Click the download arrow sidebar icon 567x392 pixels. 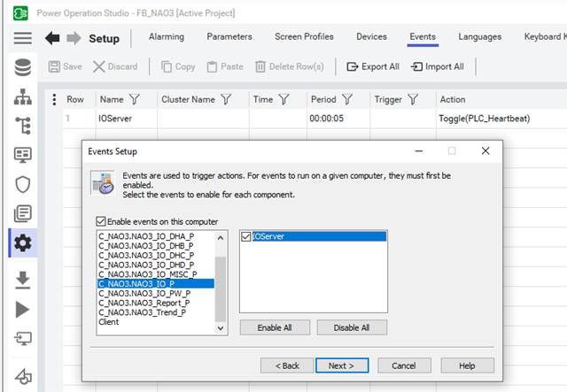[x=23, y=280]
